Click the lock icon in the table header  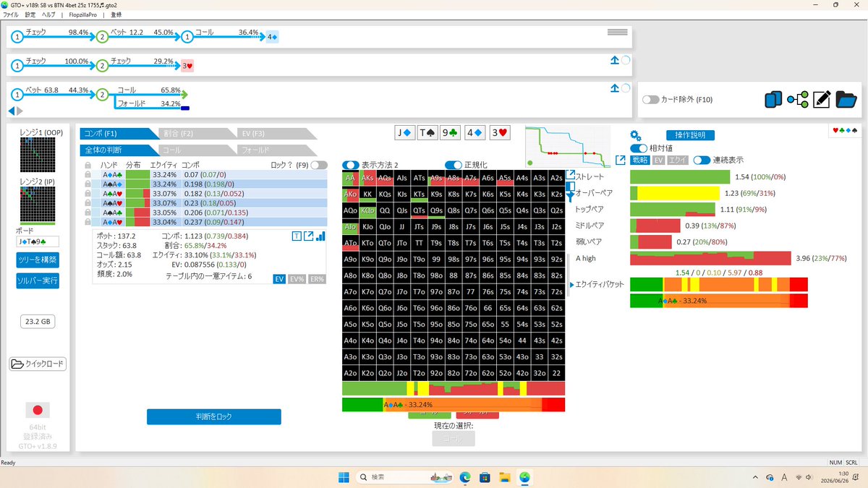[88, 165]
